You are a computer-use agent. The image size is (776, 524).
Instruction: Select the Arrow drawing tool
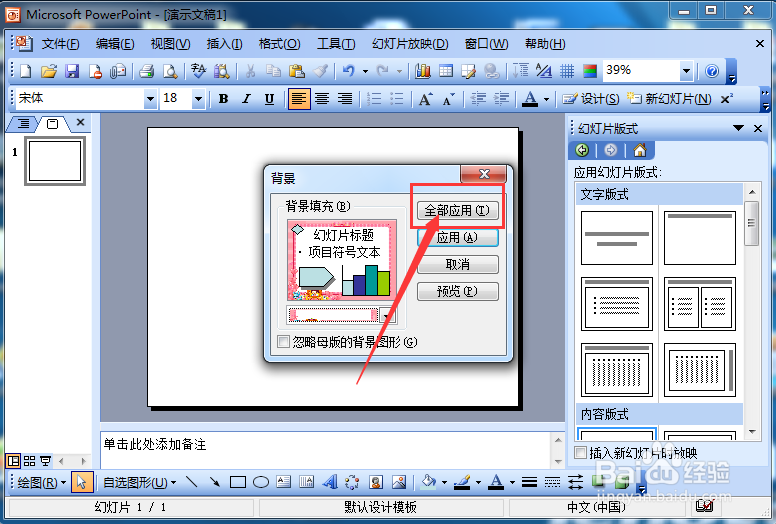click(x=214, y=481)
